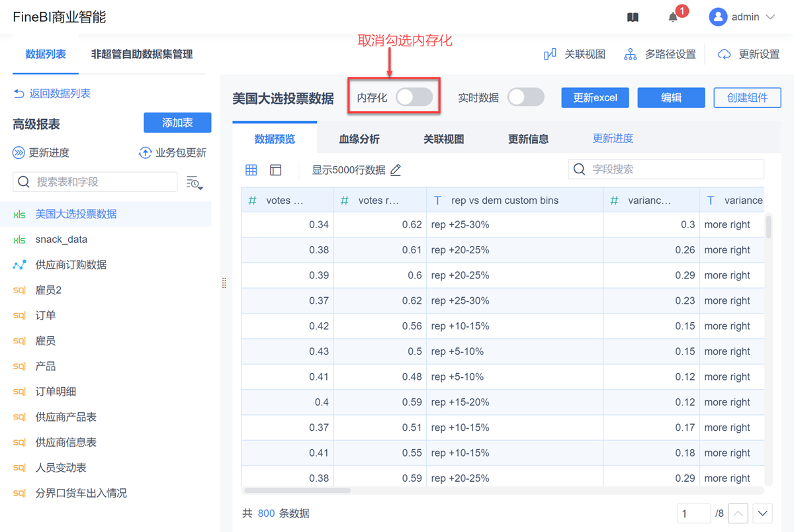794x532 pixels.
Task: Click the sql icon beside 订单明细
Action: 20,392
